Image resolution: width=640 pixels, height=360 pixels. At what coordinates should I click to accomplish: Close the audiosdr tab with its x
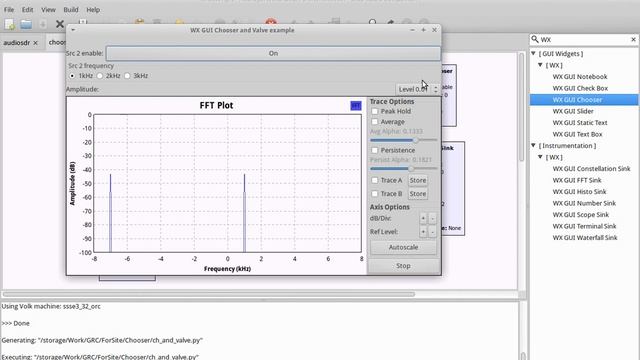(36, 42)
